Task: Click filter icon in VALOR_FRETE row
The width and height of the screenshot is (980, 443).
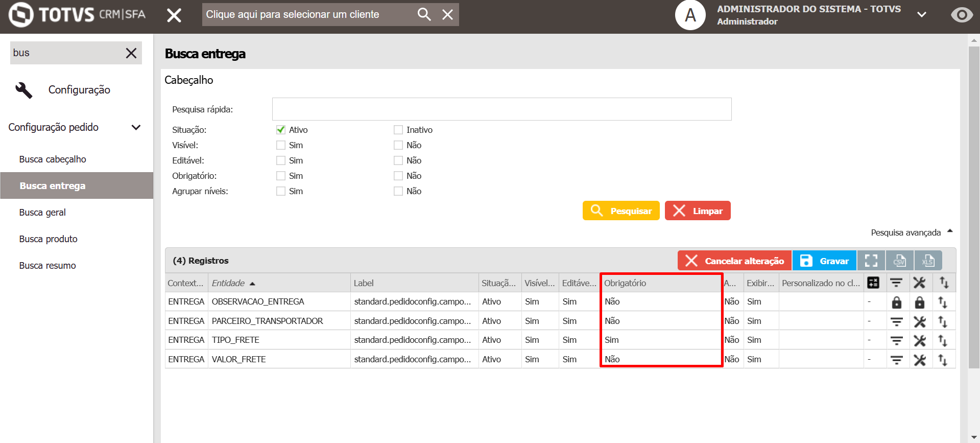Action: (896, 360)
